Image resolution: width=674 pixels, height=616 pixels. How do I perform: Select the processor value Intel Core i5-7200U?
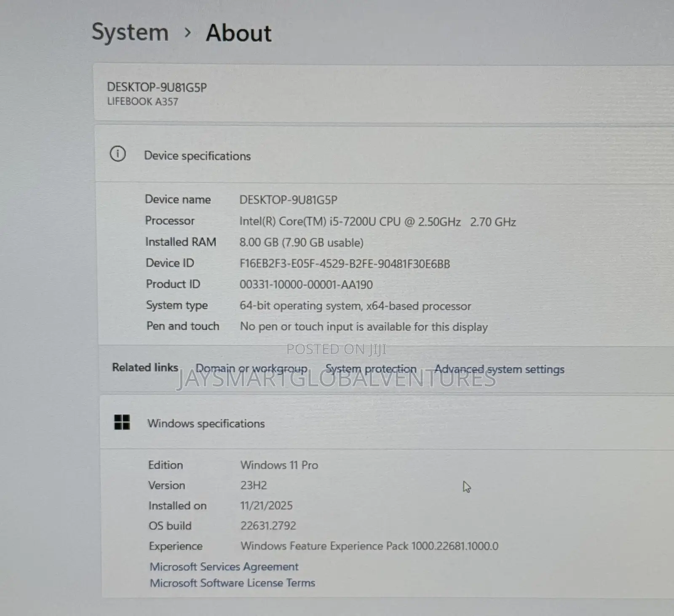(x=377, y=222)
